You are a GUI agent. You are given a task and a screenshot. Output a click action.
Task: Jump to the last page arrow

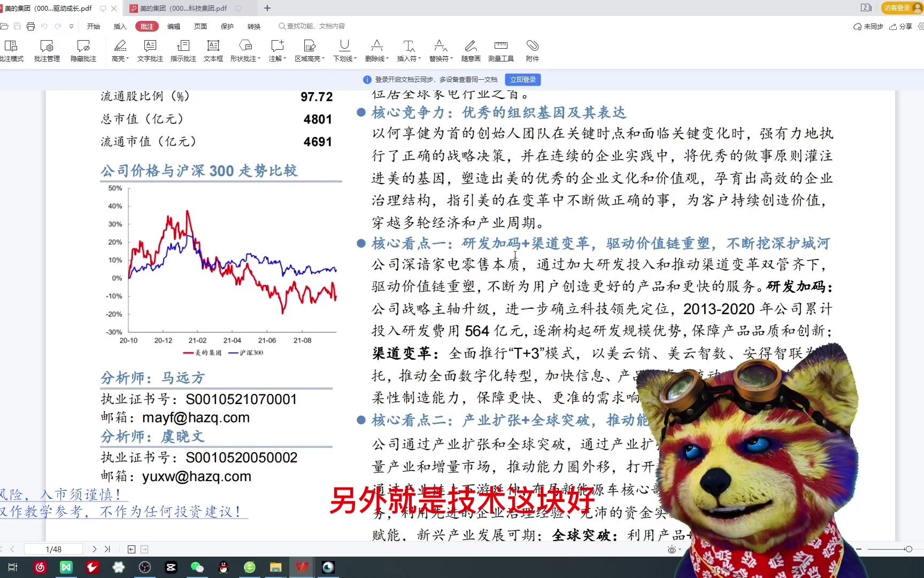click(107, 549)
